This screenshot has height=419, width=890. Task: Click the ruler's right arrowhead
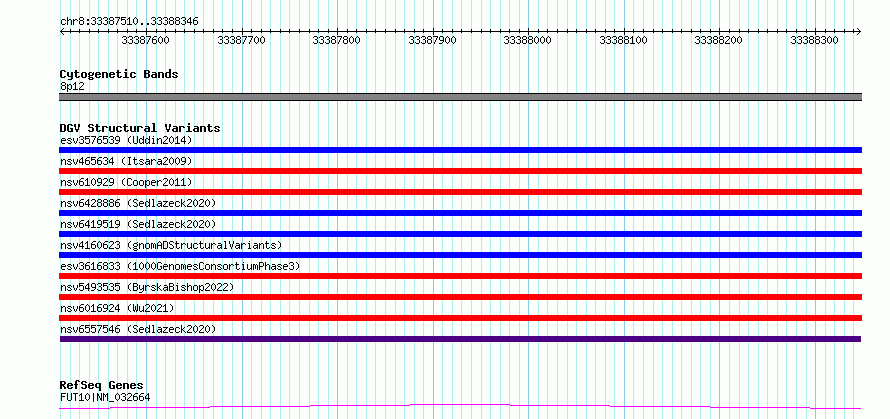point(859,32)
